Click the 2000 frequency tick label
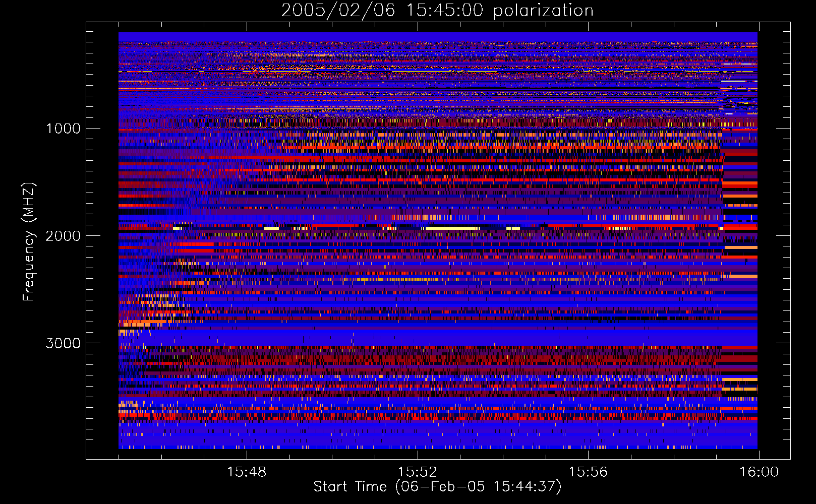The height and width of the screenshot is (504, 816). [x=63, y=236]
